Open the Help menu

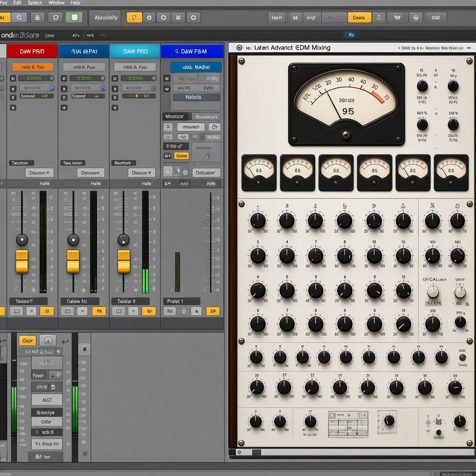pyautogui.click(x=75, y=3)
